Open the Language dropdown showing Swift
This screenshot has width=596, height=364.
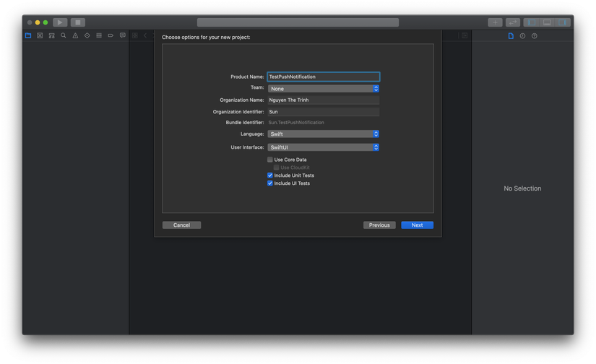click(x=323, y=134)
